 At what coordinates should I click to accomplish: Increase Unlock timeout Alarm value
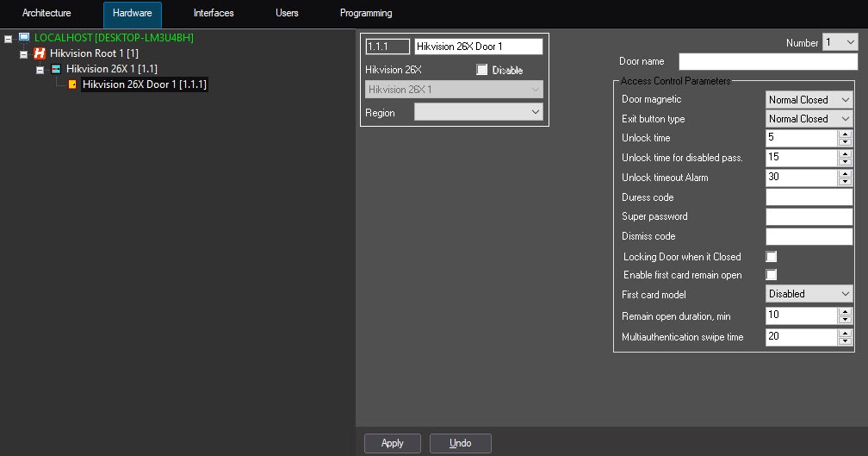point(845,173)
